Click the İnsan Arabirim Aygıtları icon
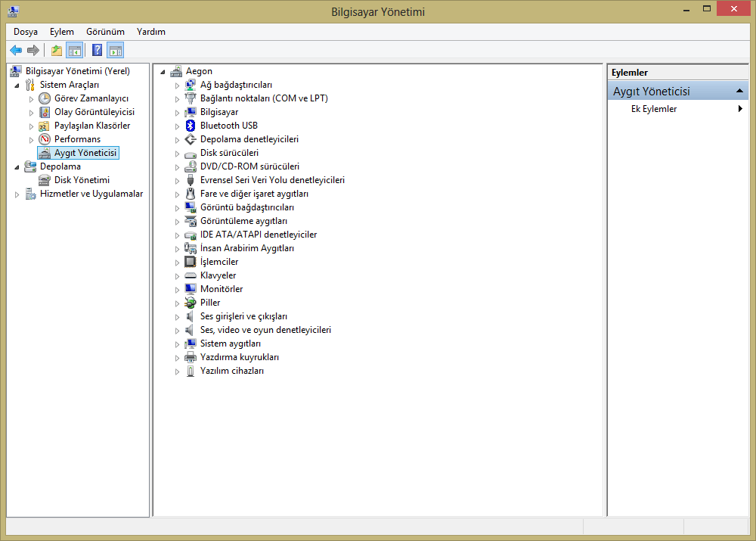756x541 pixels. point(191,248)
